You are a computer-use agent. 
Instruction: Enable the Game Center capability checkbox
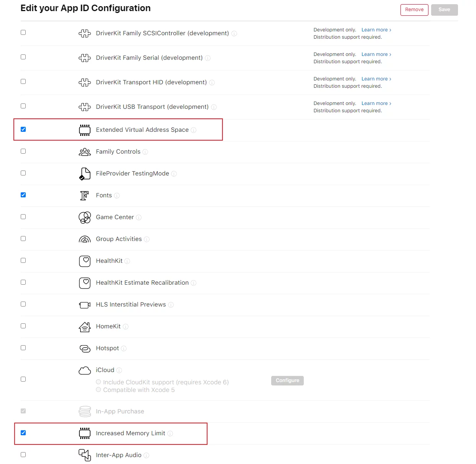23,217
